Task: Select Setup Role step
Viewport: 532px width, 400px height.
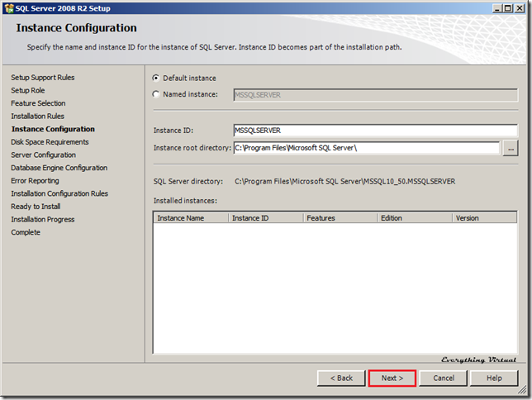Action: [x=28, y=90]
